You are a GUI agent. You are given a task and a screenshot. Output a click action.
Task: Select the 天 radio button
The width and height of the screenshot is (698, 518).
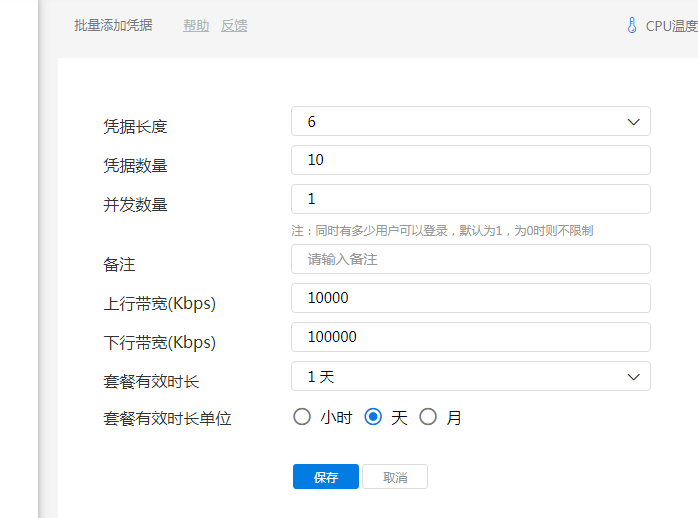[374, 417]
